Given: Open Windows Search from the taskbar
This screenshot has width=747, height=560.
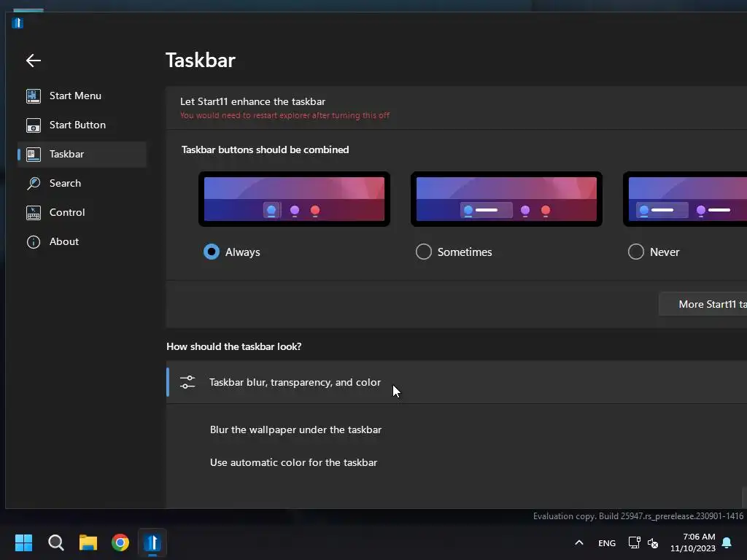Looking at the screenshot, I should (x=55, y=542).
